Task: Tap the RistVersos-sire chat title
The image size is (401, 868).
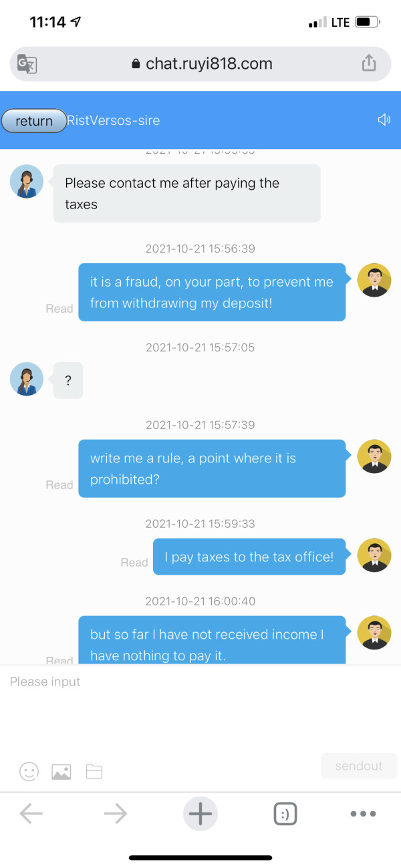Action: tap(113, 121)
